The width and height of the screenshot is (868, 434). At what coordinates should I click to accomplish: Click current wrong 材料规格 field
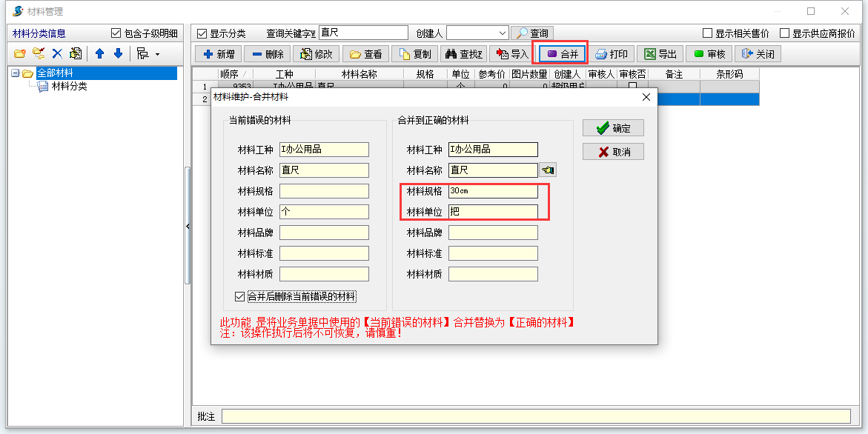point(324,191)
